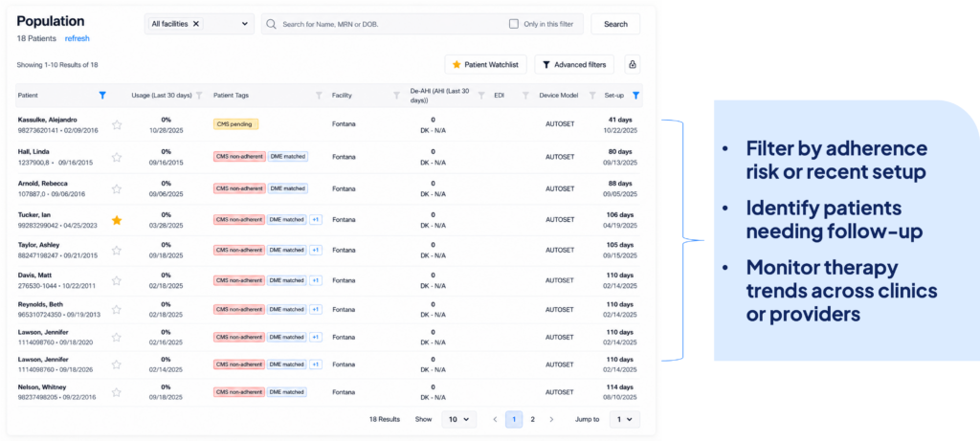This screenshot has width=980, height=441.
Task: Click the 18 Results text in the footer
Action: [385, 419]
